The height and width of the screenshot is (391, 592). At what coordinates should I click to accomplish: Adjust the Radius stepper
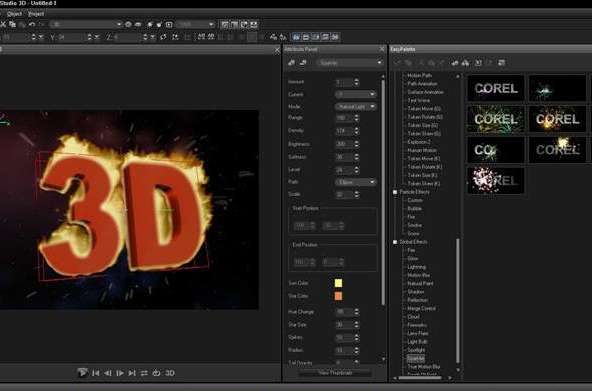coord(356,350)
